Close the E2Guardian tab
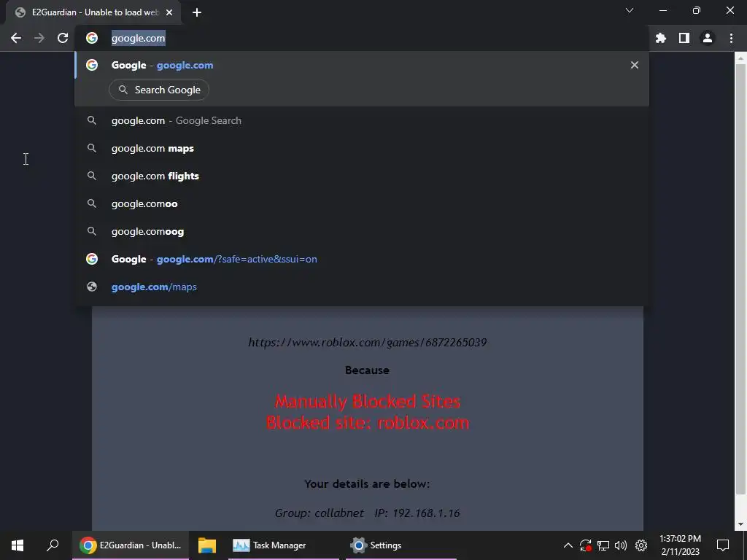747x560 pixels. [169, 12]
